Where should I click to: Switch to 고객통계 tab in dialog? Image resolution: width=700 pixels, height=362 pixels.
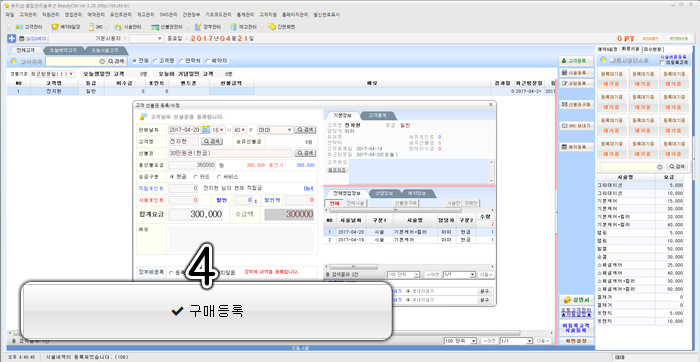[x=377, y=115]
